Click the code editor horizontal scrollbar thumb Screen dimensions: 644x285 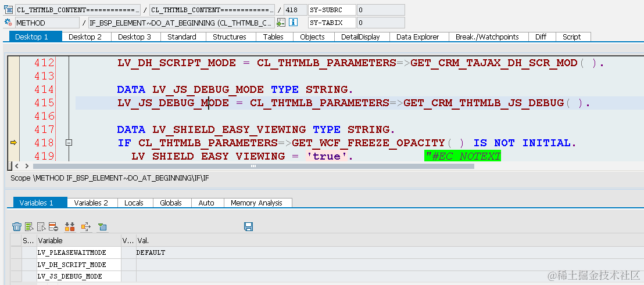pyautogui.click(x=253, y=166)
